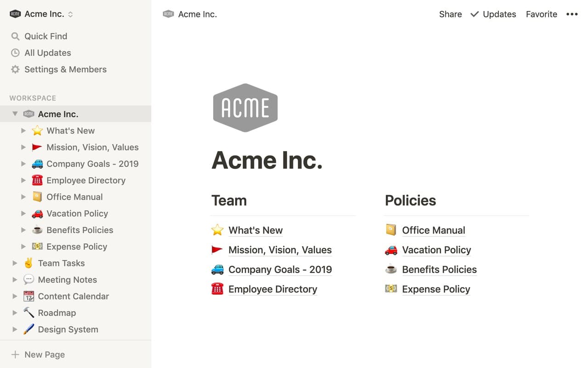Click the Share button

tap(450, 14)
